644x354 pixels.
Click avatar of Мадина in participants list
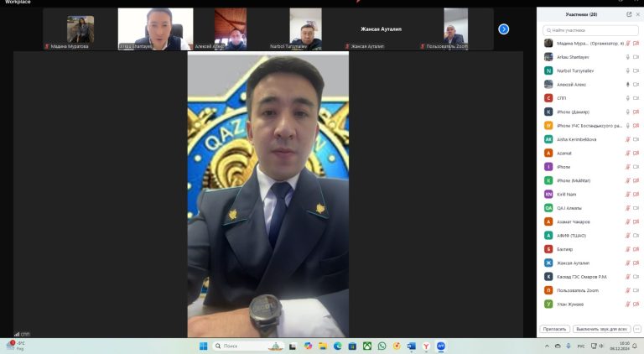point(548,43)
